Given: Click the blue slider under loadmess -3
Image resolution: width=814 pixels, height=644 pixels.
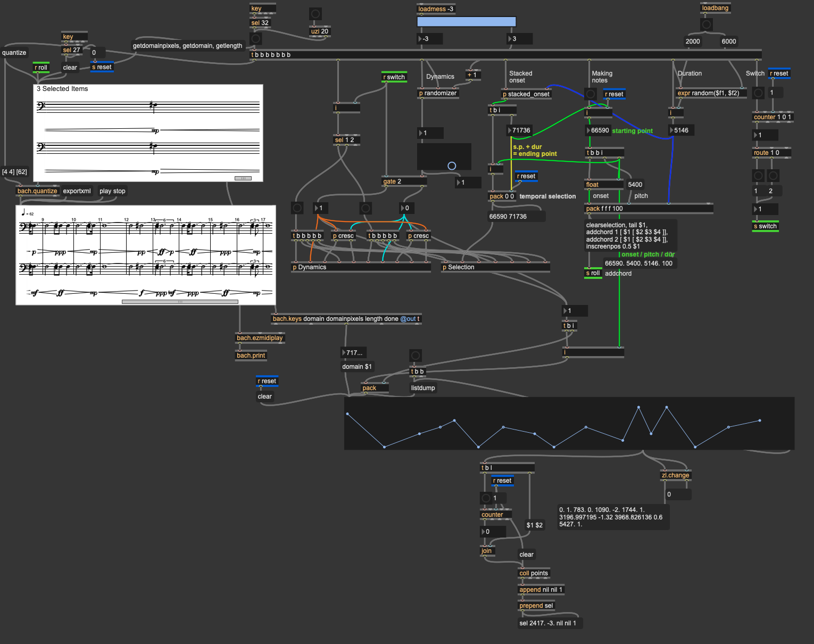Looking at the screenshot, I should 467,22.
